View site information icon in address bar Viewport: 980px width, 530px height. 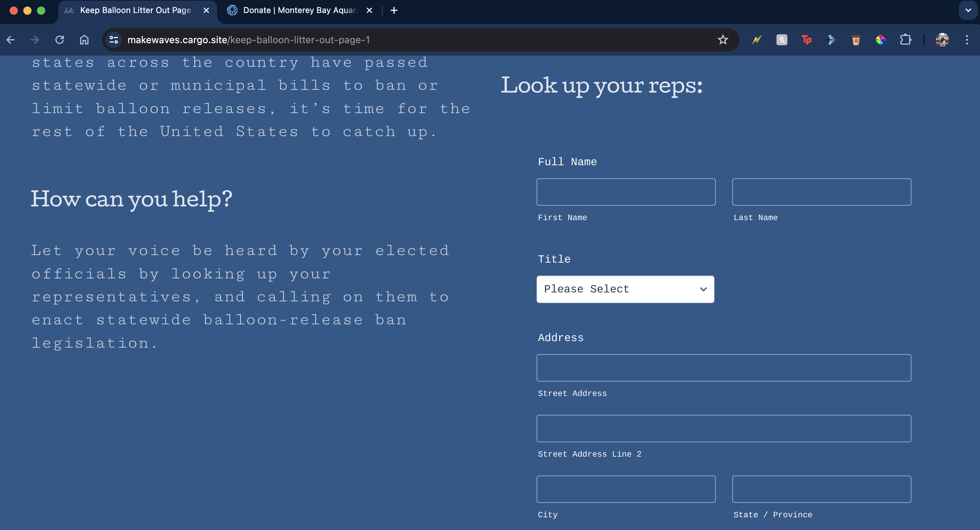pyautogui.click(x=114, y=40)
